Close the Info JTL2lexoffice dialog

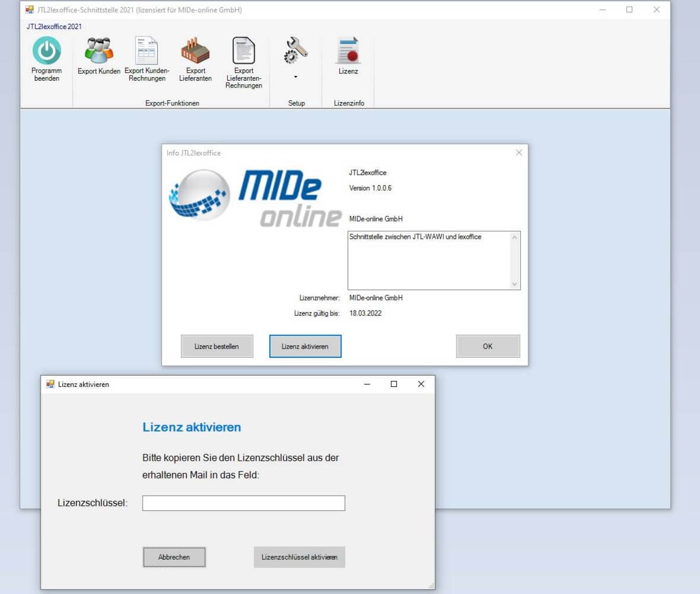pyautogui.click(x=519, y=153)
